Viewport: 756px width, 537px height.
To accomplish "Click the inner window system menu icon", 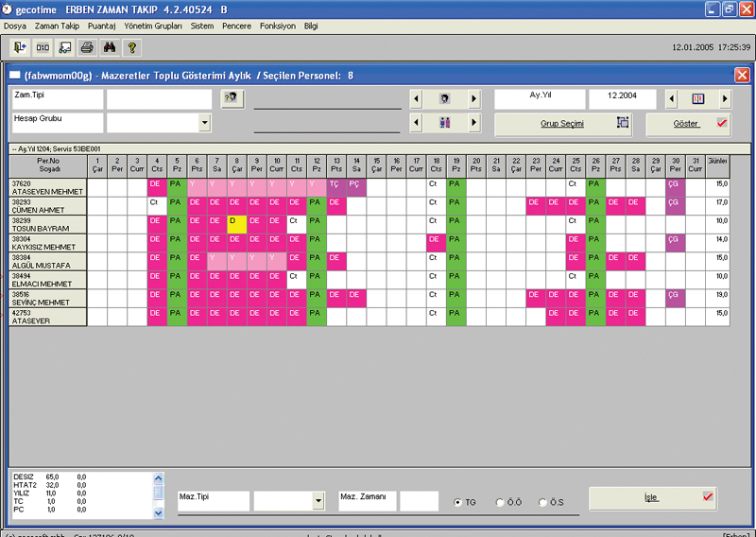I will point(15,75).
